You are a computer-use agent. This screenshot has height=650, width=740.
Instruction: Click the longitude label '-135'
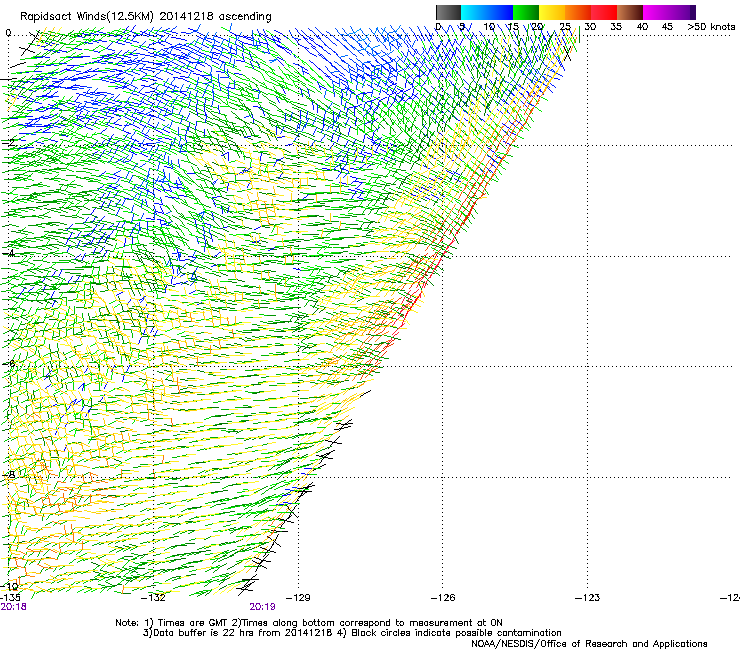pyautogui.click(x=10, y=597)
